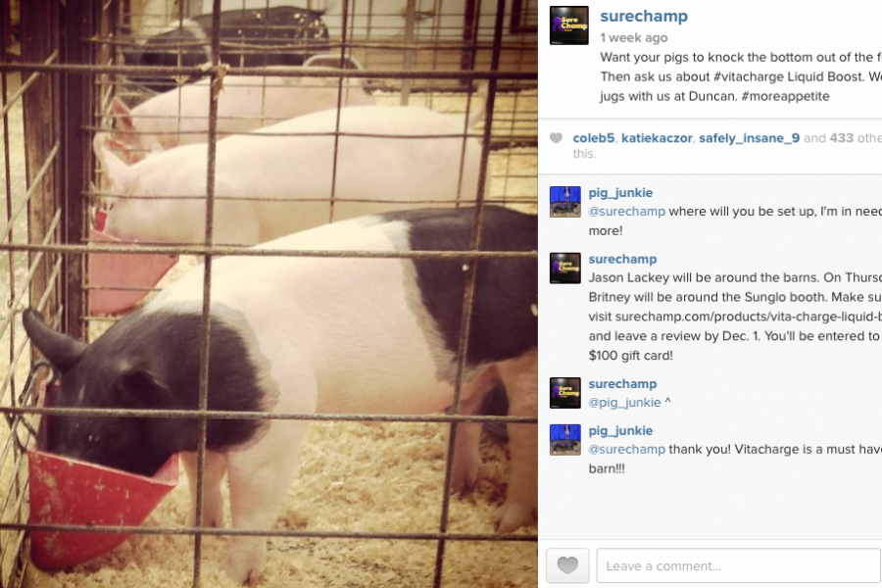
Task: Open coleb5 profile from likes list
Action: pos(594,138)
